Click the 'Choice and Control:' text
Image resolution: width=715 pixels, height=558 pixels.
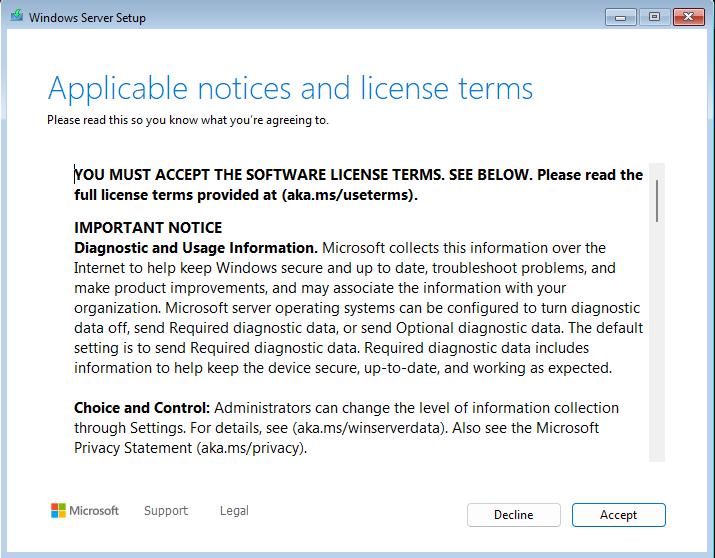[142, 408]
